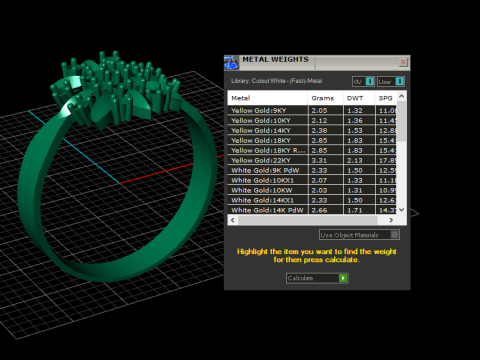Click the DWT column header
Screen dimensions: 480x360
(x=359, y=98)
